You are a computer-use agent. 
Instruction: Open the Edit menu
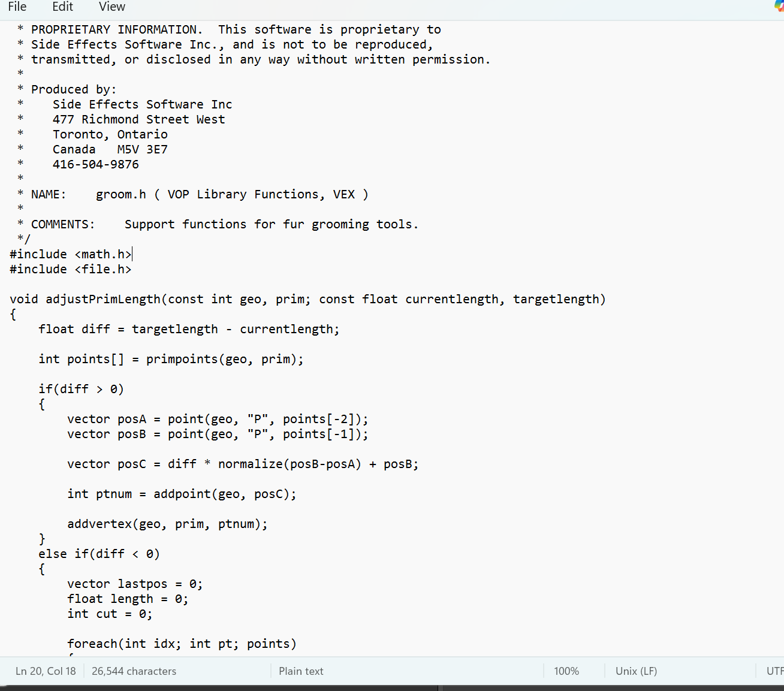[x=62, y=7]
